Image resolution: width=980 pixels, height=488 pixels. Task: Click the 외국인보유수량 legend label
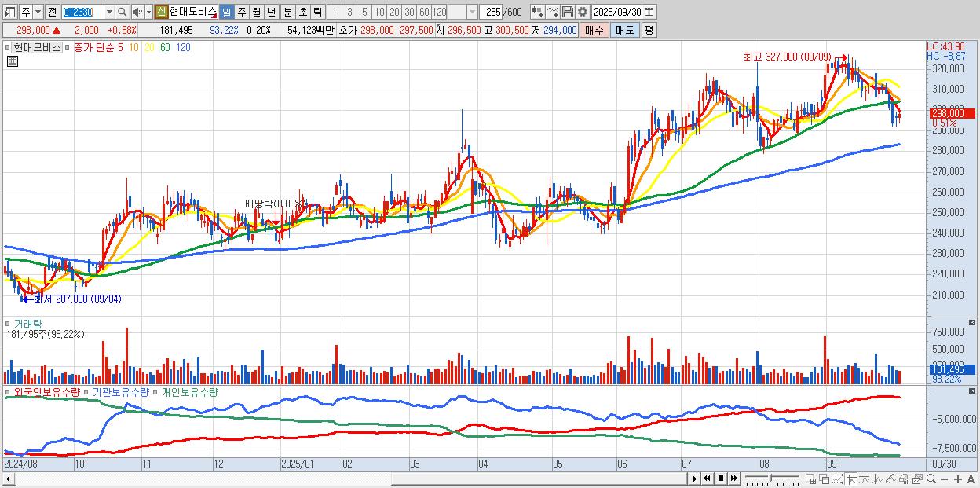tap(46, 391)
